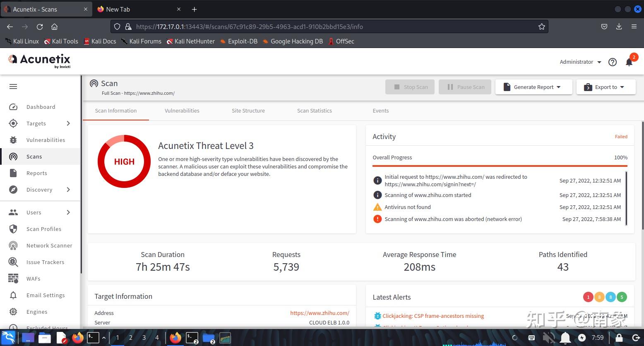Screen dimensions: 644x346
Task: Open the Google Hacking DB bookmark
Action: coord(292,41)
